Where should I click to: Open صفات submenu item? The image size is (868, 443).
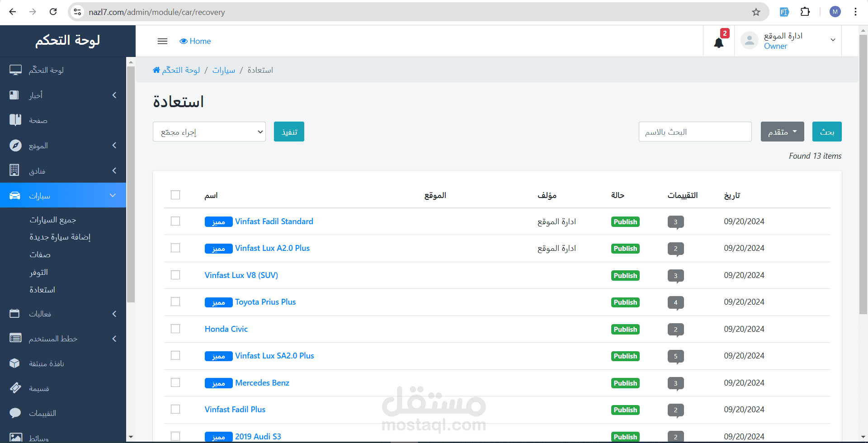(x=40, y=254)
